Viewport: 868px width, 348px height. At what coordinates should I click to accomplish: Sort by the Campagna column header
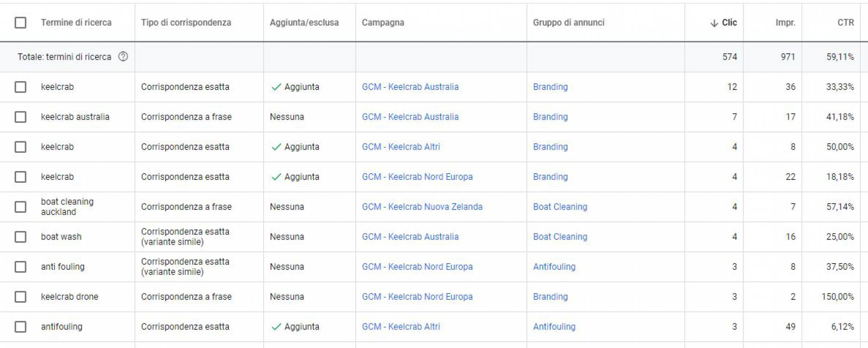[x=383, y=22]
